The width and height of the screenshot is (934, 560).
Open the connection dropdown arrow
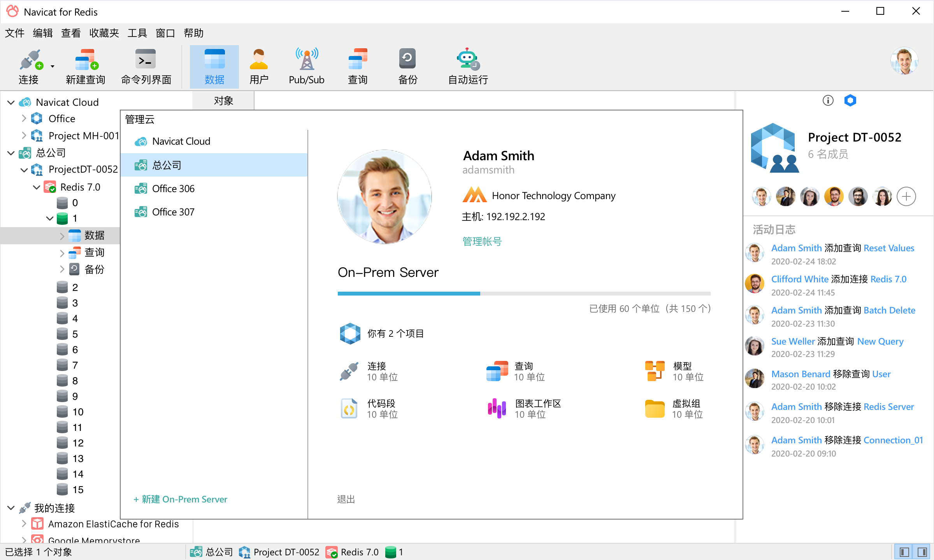(53, 66)
